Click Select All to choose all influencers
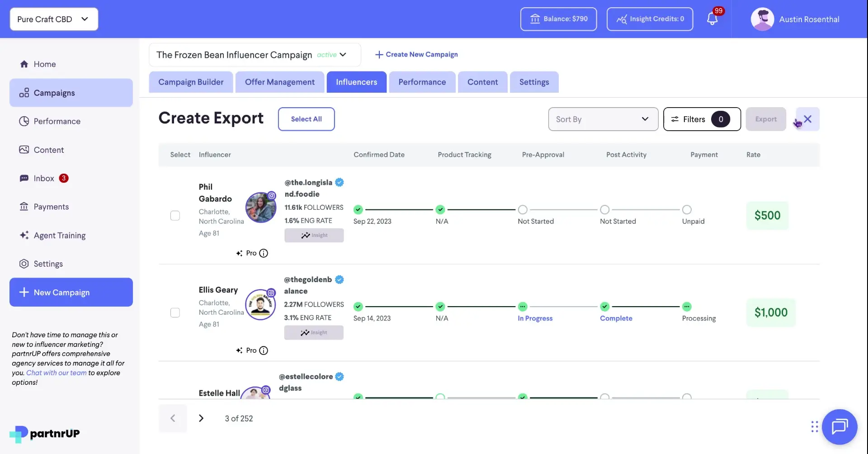 (306, 119)
